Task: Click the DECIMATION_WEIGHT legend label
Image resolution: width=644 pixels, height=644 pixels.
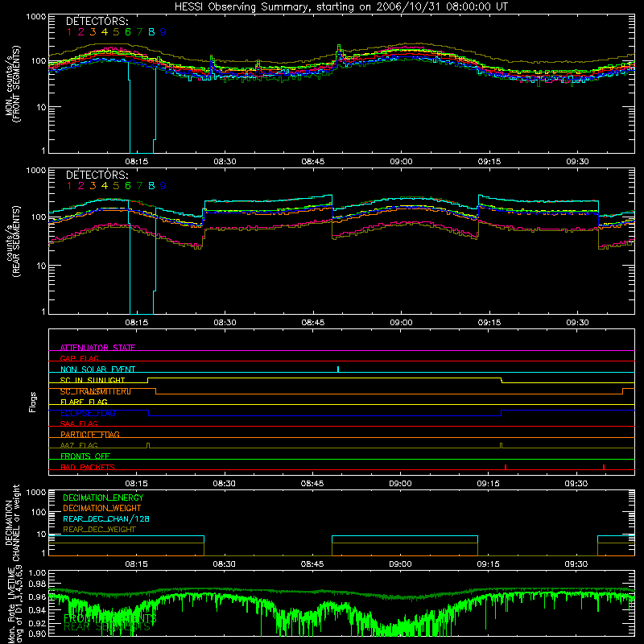Action: click(x=102, y=508)
